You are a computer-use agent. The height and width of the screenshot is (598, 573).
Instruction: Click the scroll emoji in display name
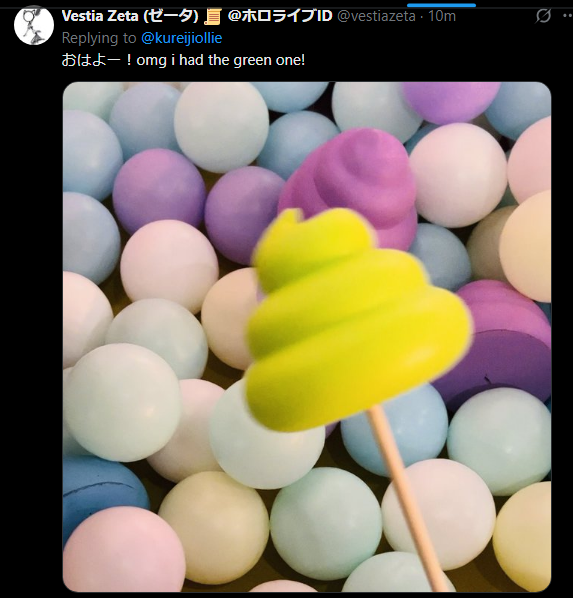click(213, 16)
